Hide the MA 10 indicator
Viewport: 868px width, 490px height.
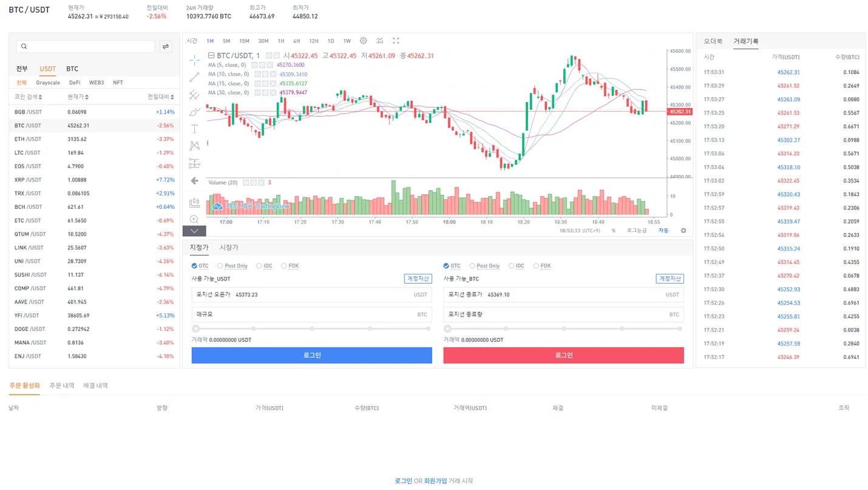pyautogui.click(x=257, y=74)
